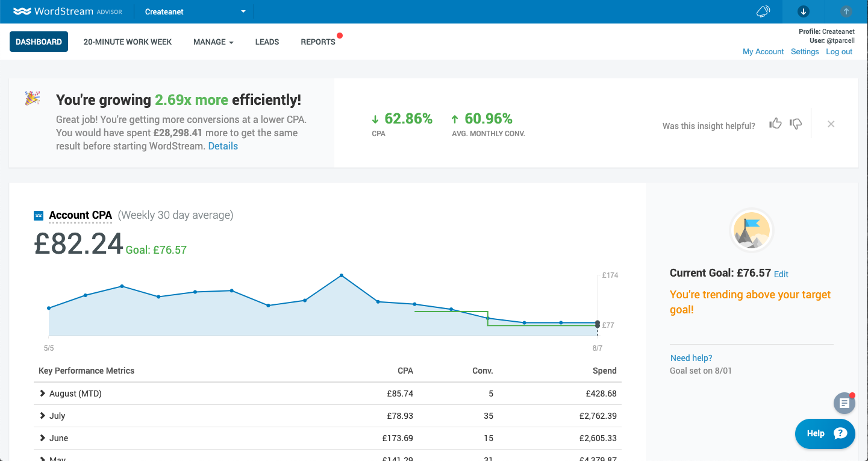Click the 60.96% monthly conversions stat
This screenshot has height=461, width=868.
(x=482, y=119)
